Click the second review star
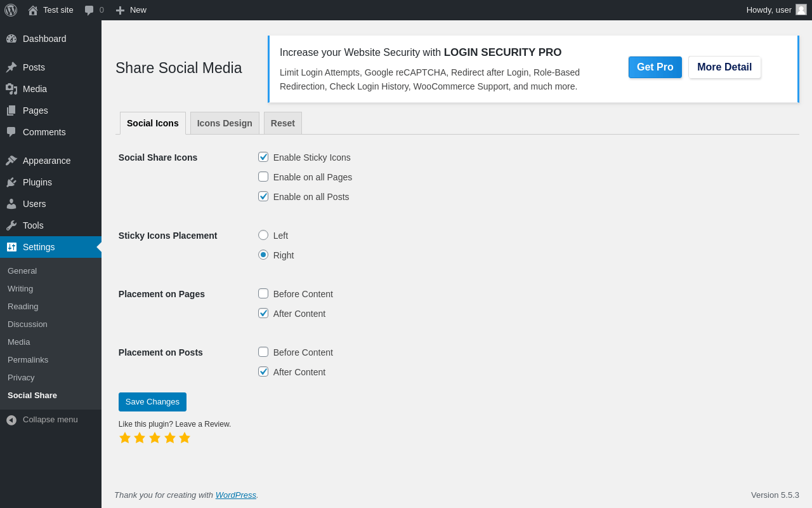The width and height of the screenshot is (812, 508). pos(140,438)
